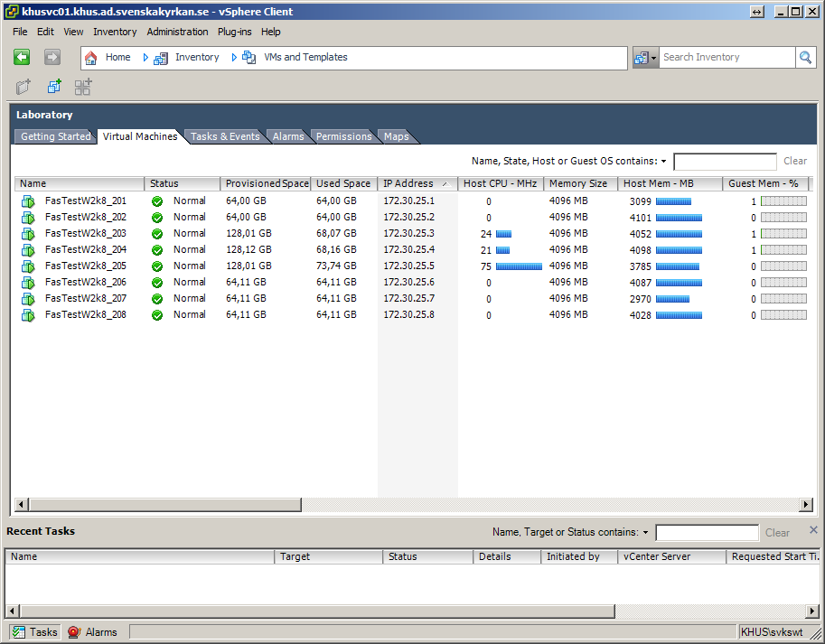This screenshot has width=825, height=644.
Task: Click Clear next to VM filter field
Action: (x=795, y=161)
